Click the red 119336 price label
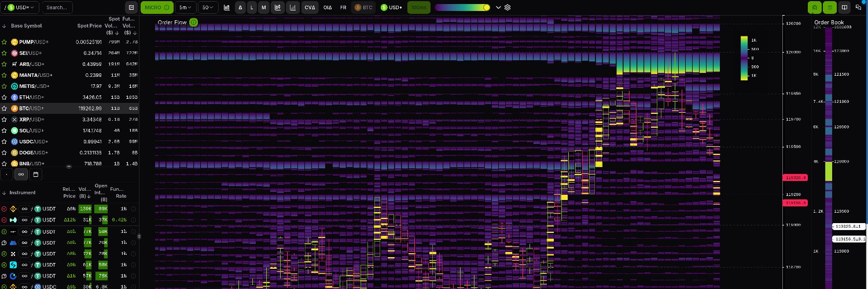The image size is (868, 289). point(795,177)
